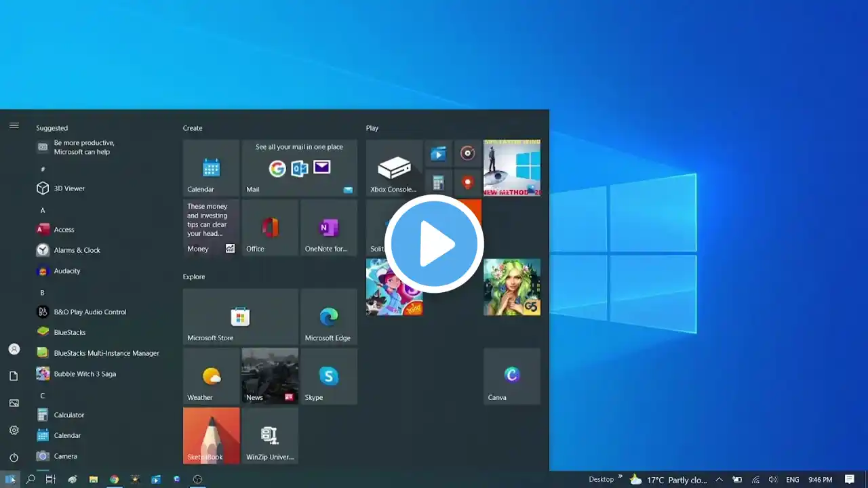Open Settings from the Start rail

(x=14, y=430)
